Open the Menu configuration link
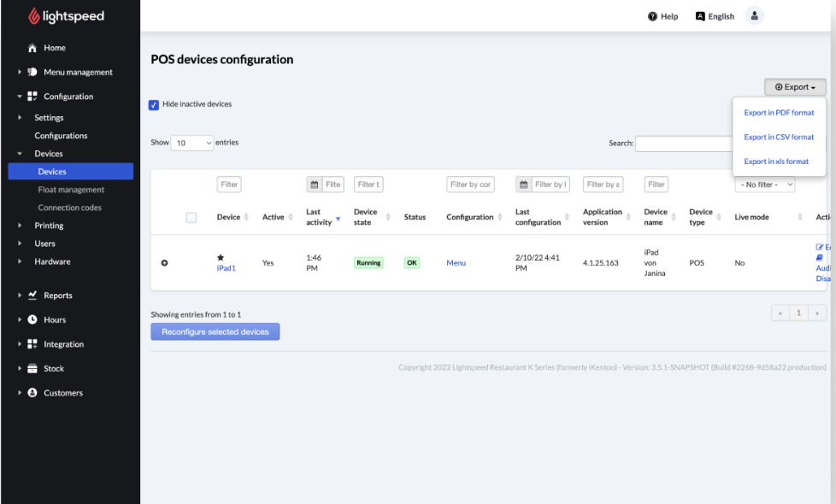This screenshot has width=836, height=504. coord(456,263)
